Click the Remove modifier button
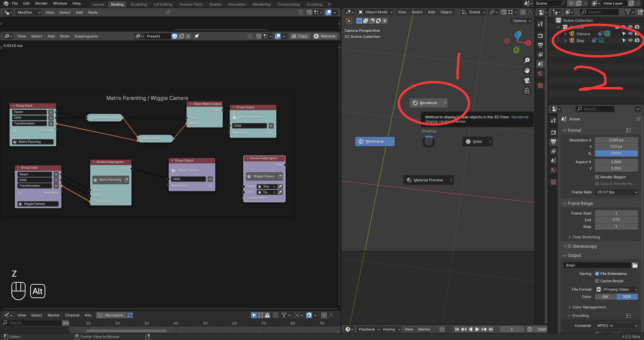The image size is (644, 340). [325, 36]
